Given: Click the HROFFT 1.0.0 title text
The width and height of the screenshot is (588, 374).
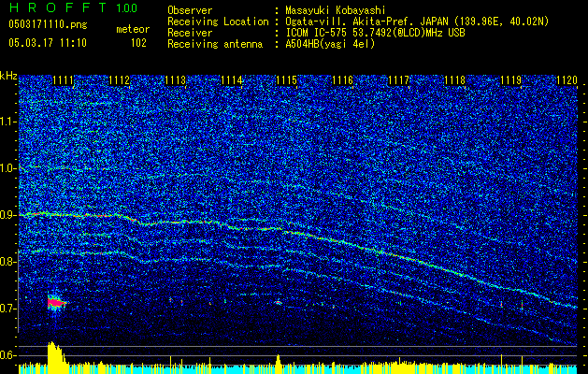Looking at the screenshot, I should tap(74, 7).
